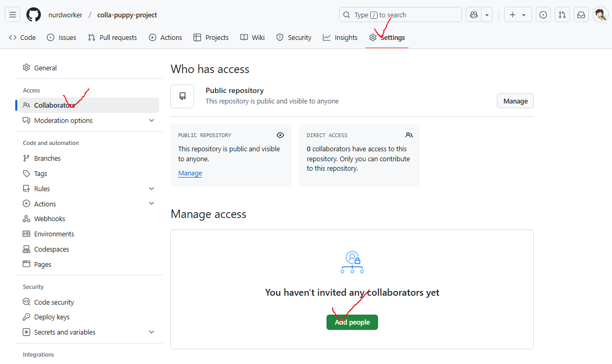
Task: Open Code security settings
Action: [x=89, y=302]
